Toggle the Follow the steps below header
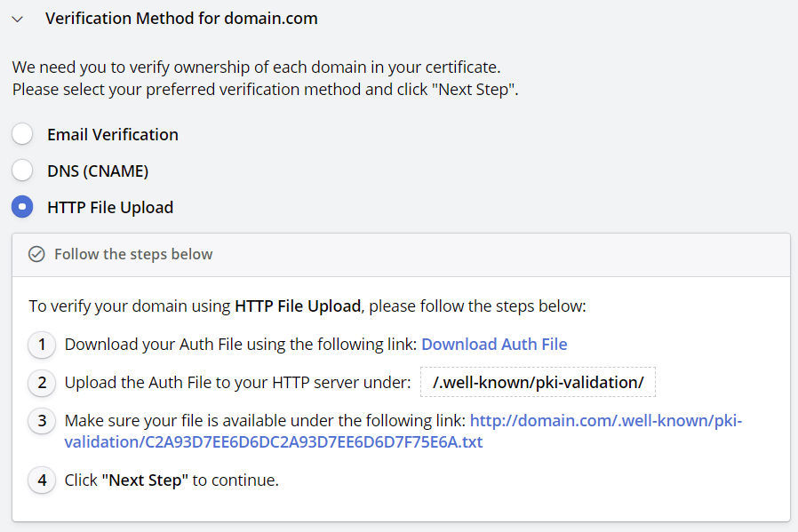Image resolution: width=798 pixels, height=532 pixels. pos(401,255)
